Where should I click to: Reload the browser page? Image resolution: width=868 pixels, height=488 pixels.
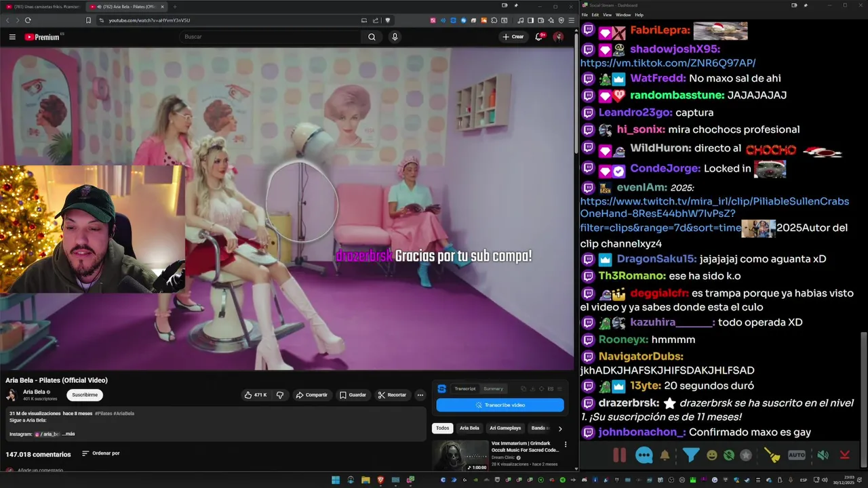[x=28, y=20]
